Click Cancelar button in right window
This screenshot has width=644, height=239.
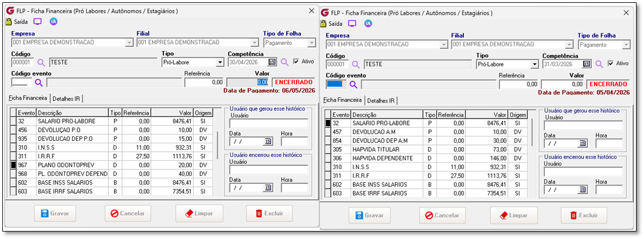click(442, 215)
